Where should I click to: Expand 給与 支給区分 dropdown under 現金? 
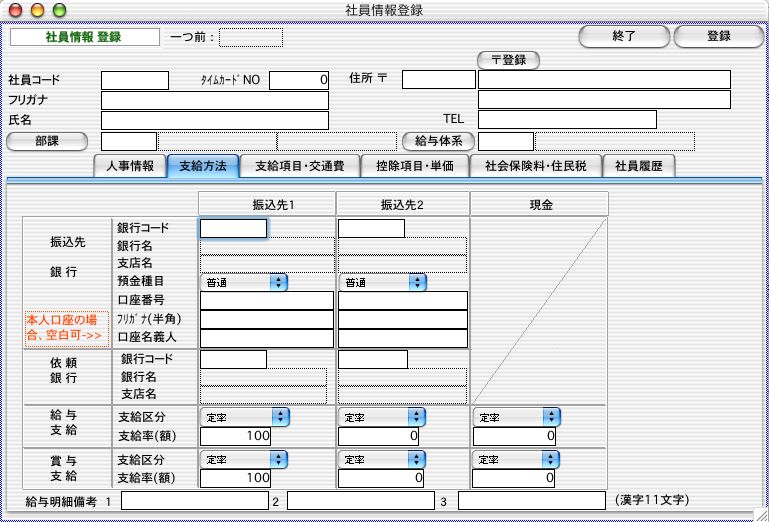pyautogui.click(x=516, y=416)
